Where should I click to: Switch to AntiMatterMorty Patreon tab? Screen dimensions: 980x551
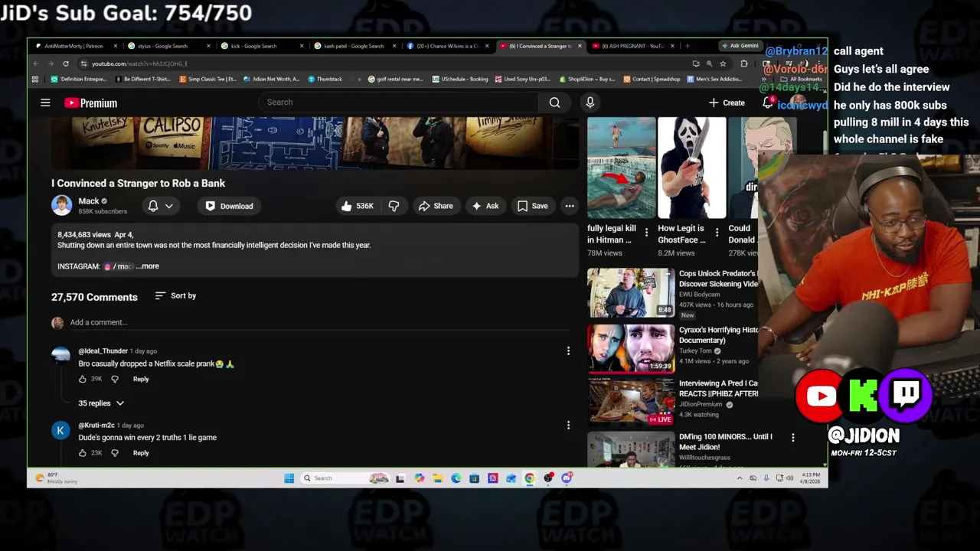[x=74, y=46]
